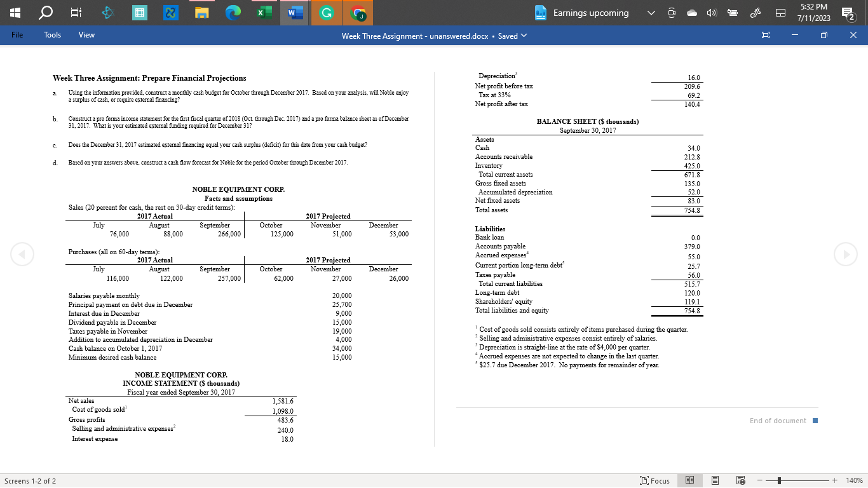Advance to next screen with right arrow
The height and width of the screenshot is (488, 868).
pyautogui.click(x=845, y=254)
